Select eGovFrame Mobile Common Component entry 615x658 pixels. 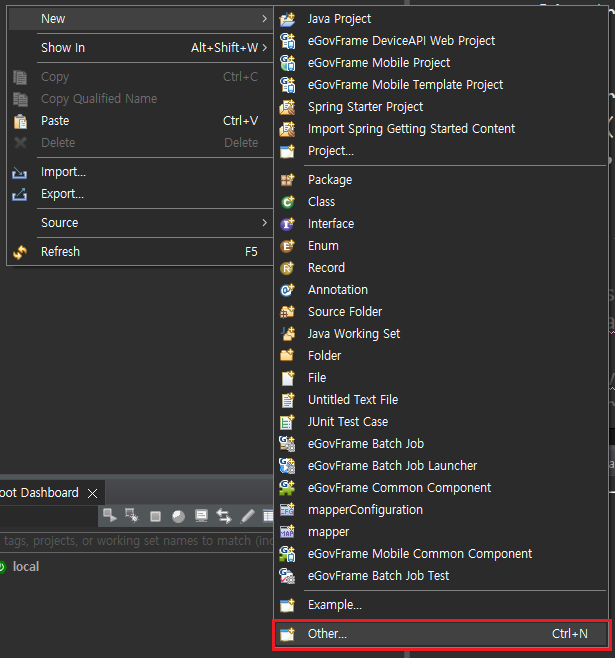pyautogui.click(x=441, y=554)
